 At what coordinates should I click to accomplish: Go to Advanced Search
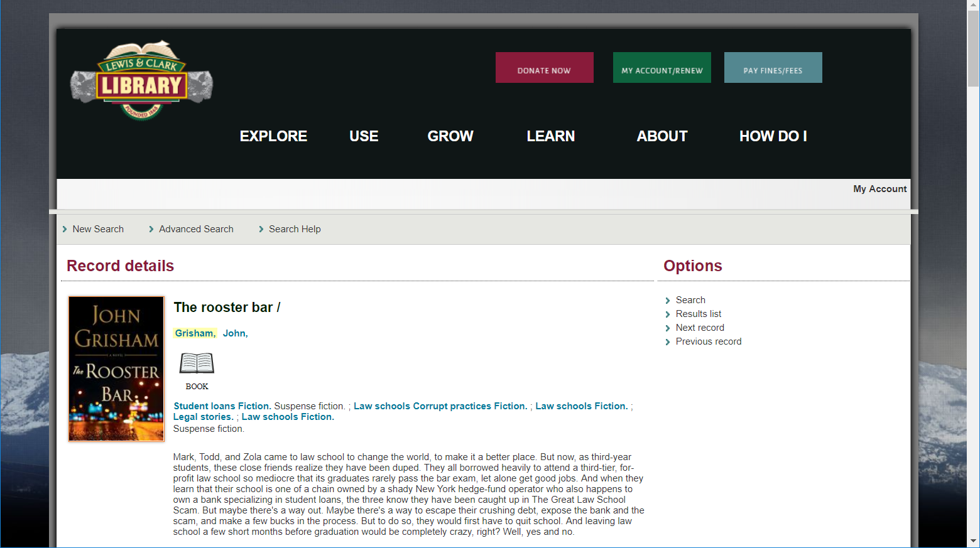[196, 229]
